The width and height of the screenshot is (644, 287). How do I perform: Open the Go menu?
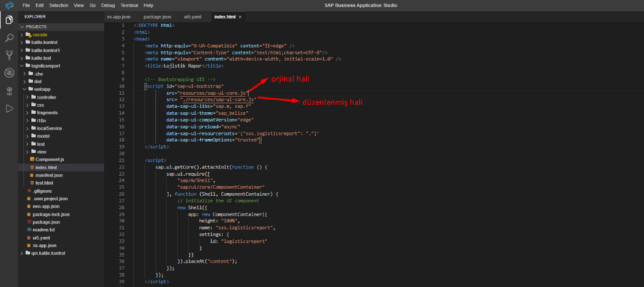[93, 5]
